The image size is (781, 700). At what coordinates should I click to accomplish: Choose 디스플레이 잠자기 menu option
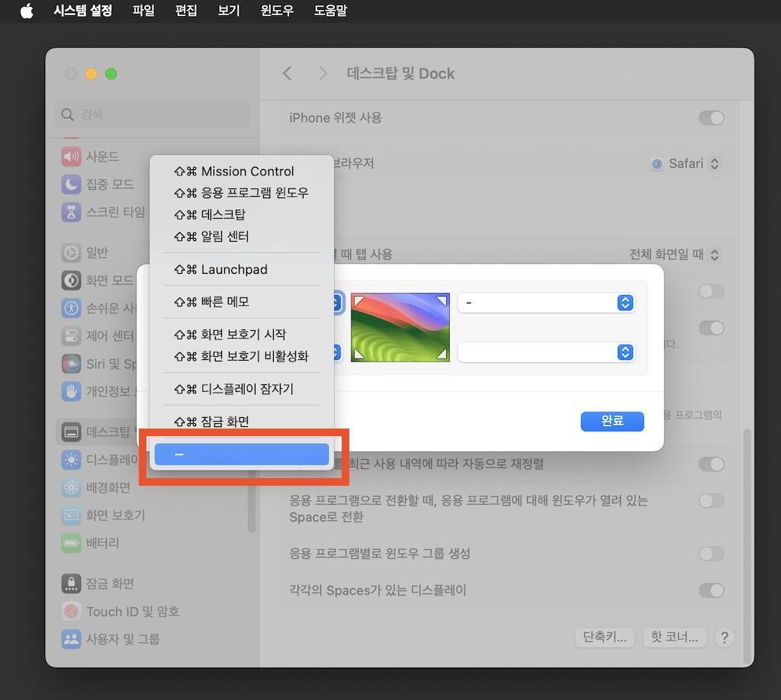[242, 389]
